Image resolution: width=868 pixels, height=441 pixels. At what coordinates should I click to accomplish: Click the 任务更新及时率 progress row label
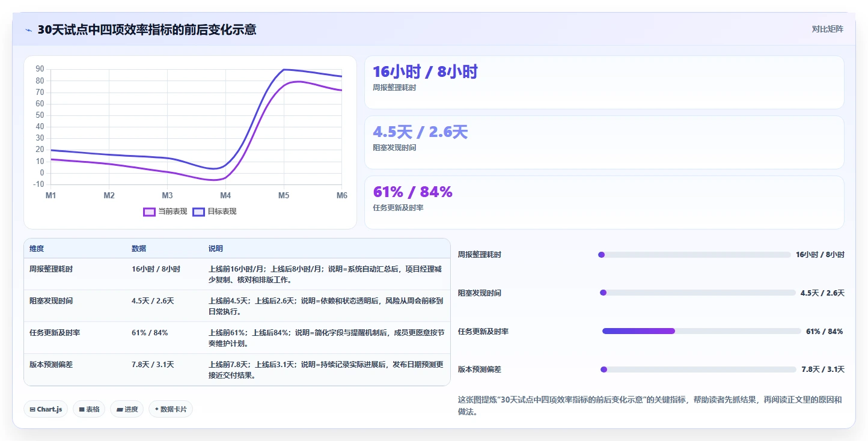[x=483, y=332]
